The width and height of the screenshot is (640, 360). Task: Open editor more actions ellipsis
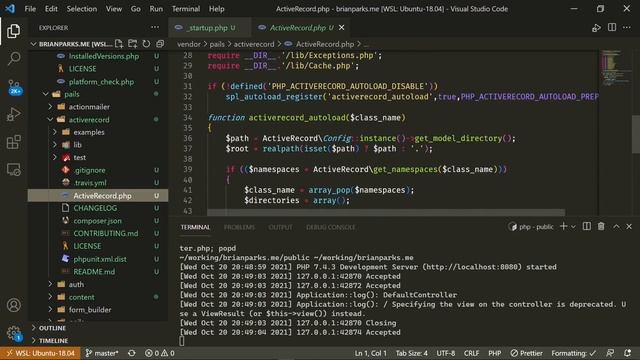point(627,27)
